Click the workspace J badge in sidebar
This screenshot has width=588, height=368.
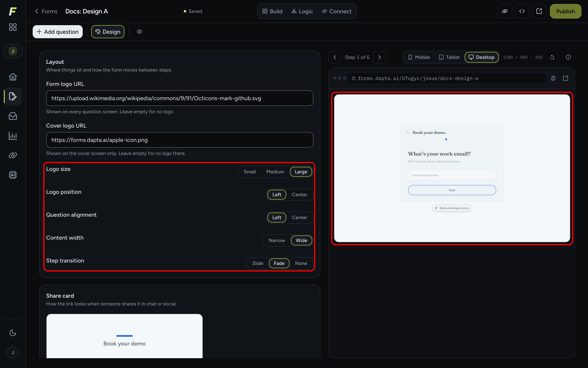tap(13, 51)
